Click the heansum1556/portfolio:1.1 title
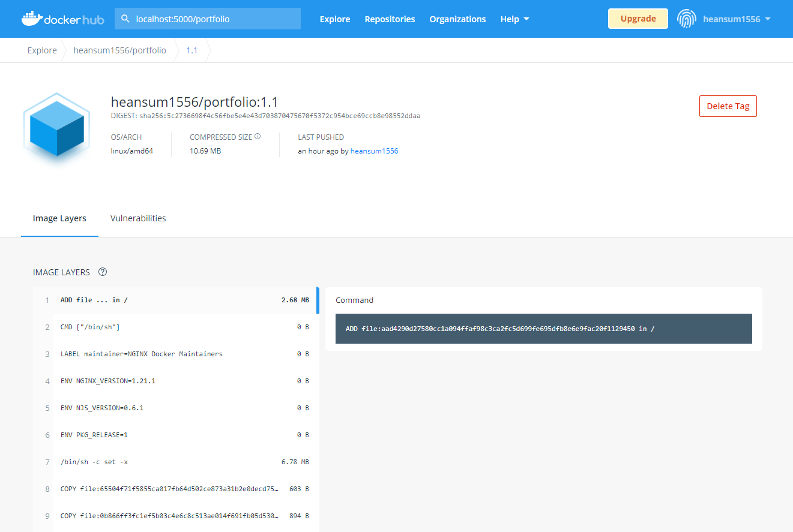This screenshot has width=793, height=532. click(194, 101)
